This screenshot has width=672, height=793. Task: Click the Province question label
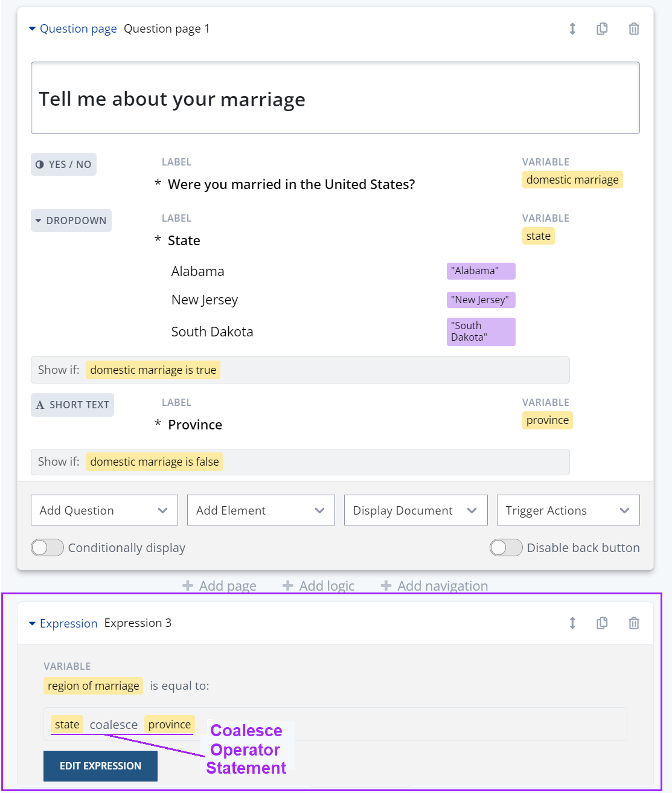pos(195,425)
